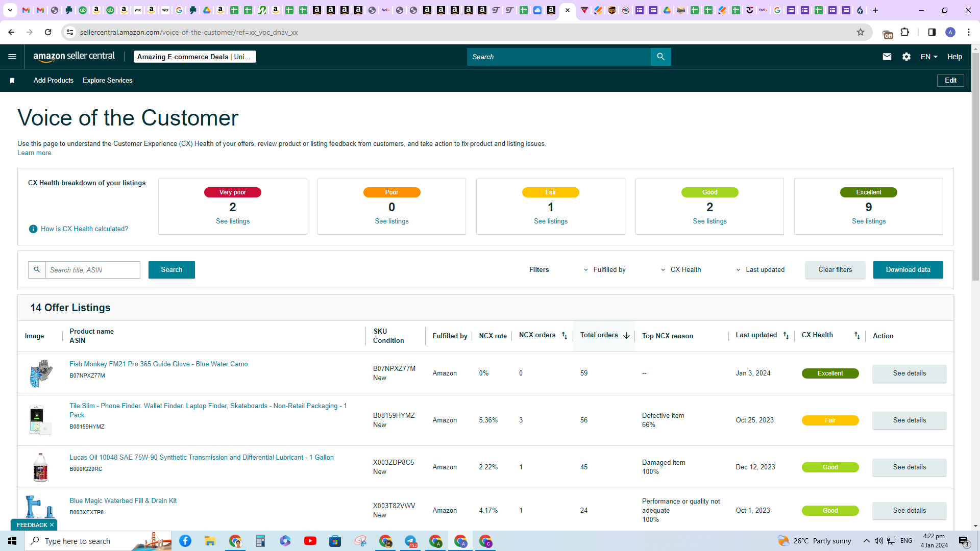Click the Windows taskbar search box
Screen dimensions: 980x551
[x=99, y=541]
